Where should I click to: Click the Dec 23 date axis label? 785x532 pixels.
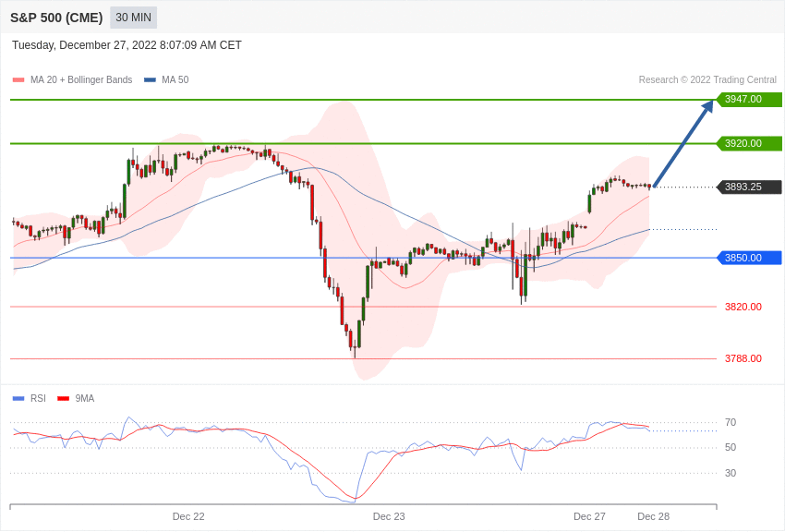tap(389, 516)
